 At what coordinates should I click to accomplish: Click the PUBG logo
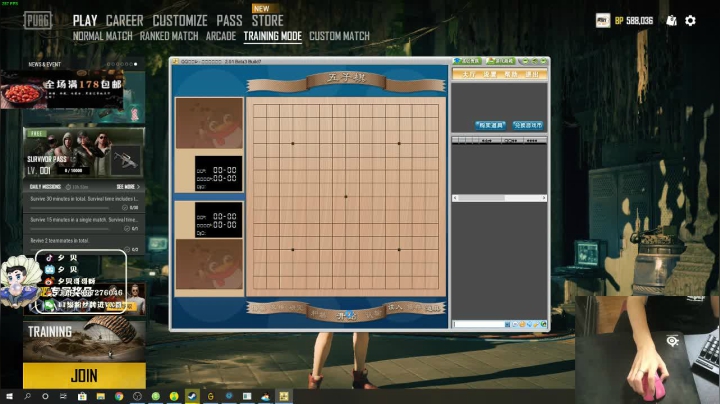coord(38,21)
